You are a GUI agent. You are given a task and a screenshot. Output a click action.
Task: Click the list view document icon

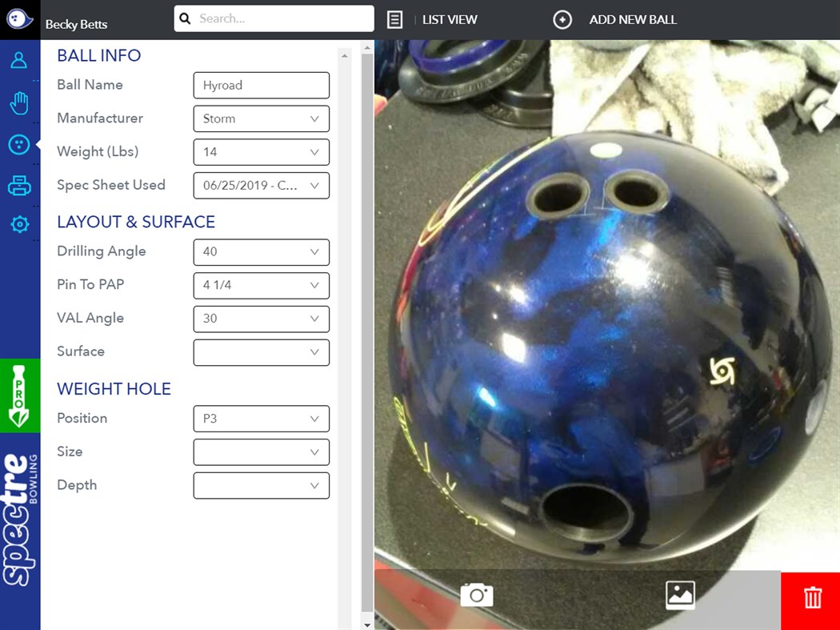tap(394, 19)
